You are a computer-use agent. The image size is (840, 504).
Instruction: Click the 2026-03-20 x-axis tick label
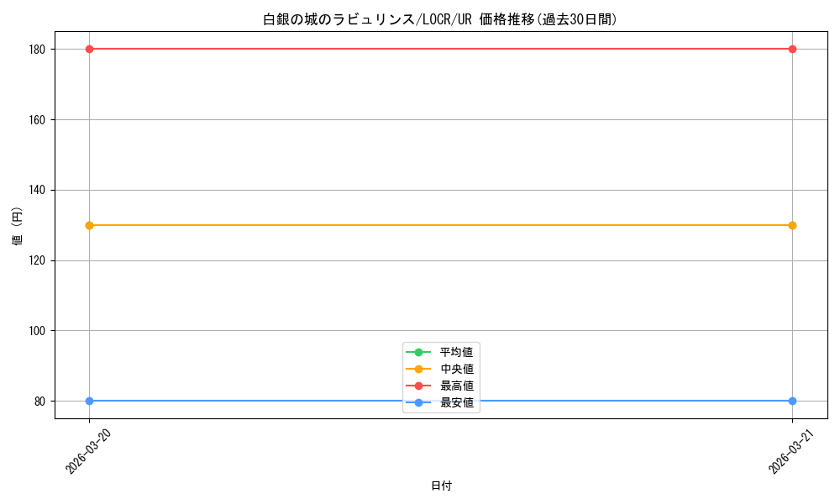pos(89,449)
